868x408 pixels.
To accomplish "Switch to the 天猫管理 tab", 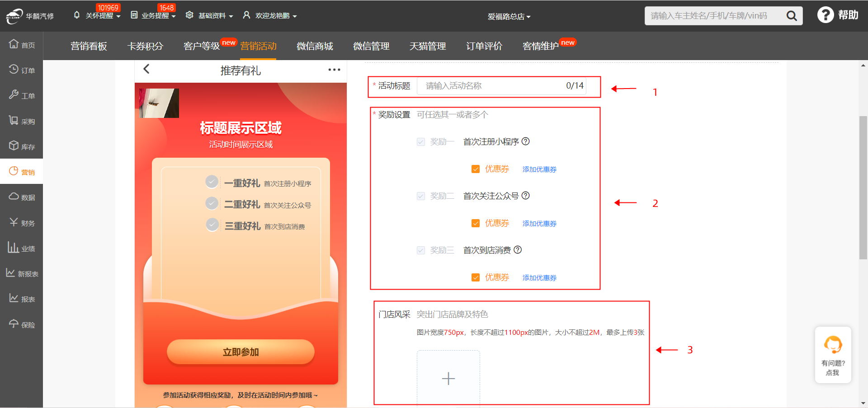I will click(428, 46).
